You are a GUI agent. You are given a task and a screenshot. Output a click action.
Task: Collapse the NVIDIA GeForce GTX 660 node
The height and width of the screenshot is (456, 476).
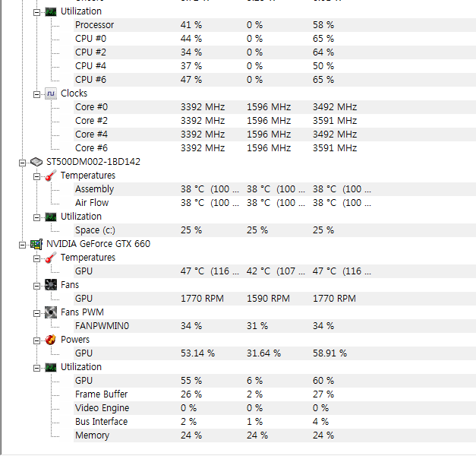tap(22, 245)
